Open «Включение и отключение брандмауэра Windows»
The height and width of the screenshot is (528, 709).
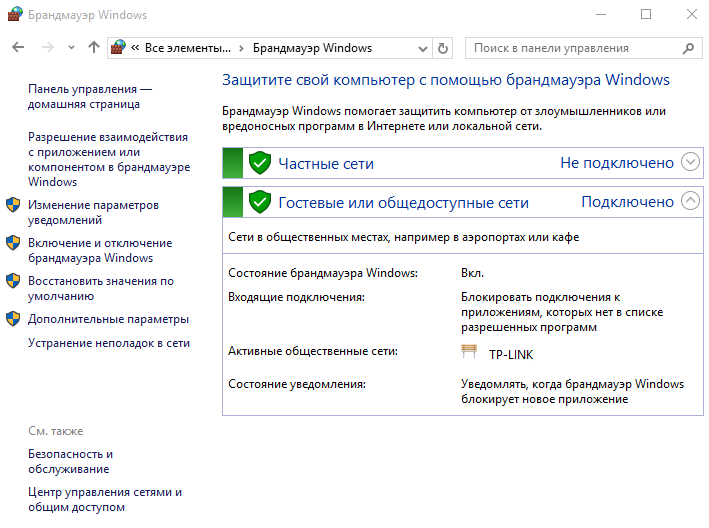(x=100, y=250)
